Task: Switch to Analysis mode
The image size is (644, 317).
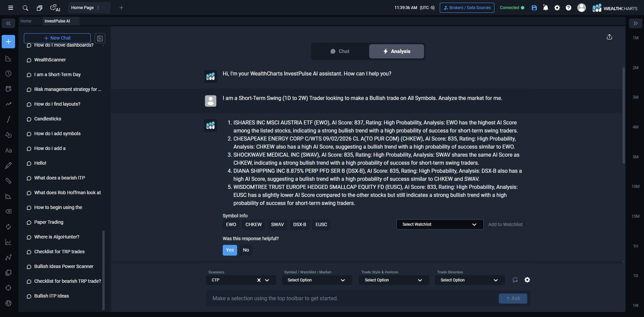Action: coord(396,51)
